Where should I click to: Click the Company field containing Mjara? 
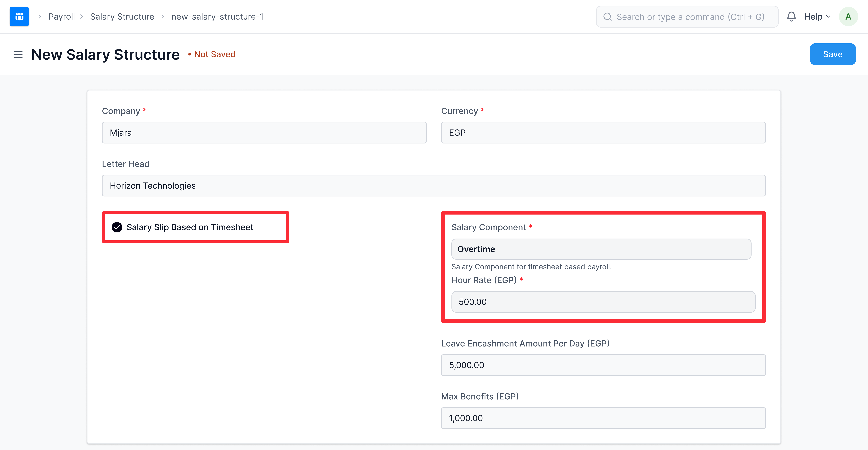point(264,132)
